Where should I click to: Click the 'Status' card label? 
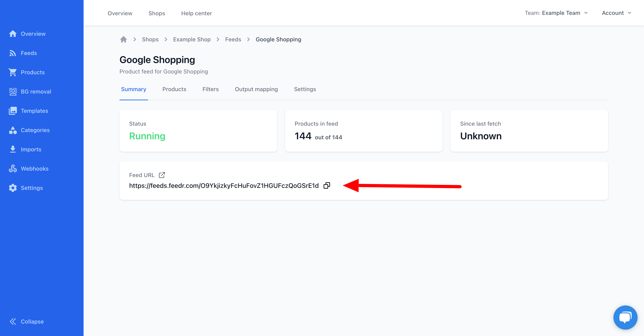point(138,124)
